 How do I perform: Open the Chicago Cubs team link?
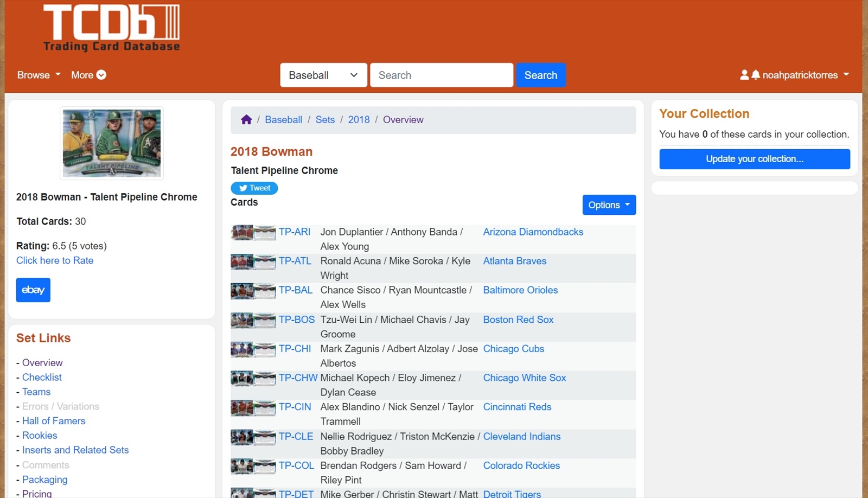tap(514, 349)
